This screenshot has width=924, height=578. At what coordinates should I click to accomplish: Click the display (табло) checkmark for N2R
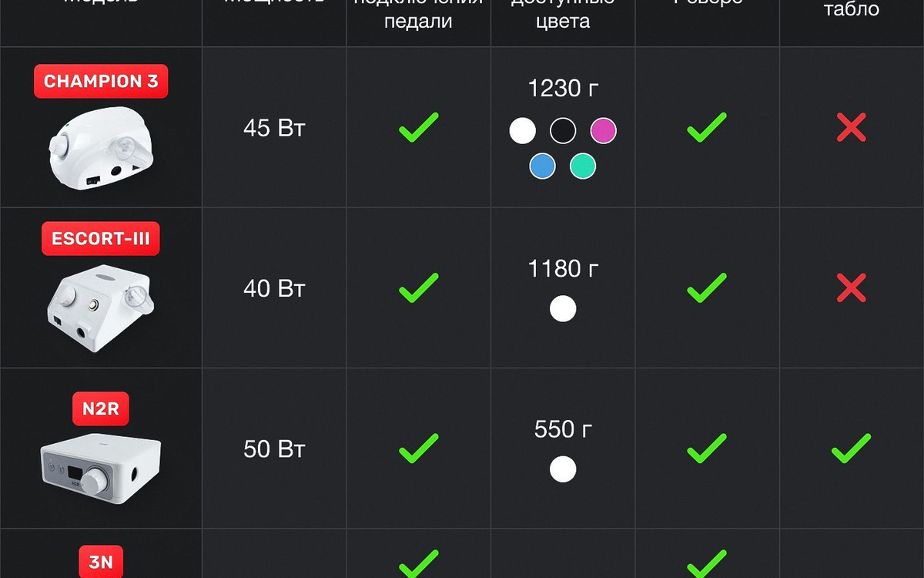[x=851, y=448]
